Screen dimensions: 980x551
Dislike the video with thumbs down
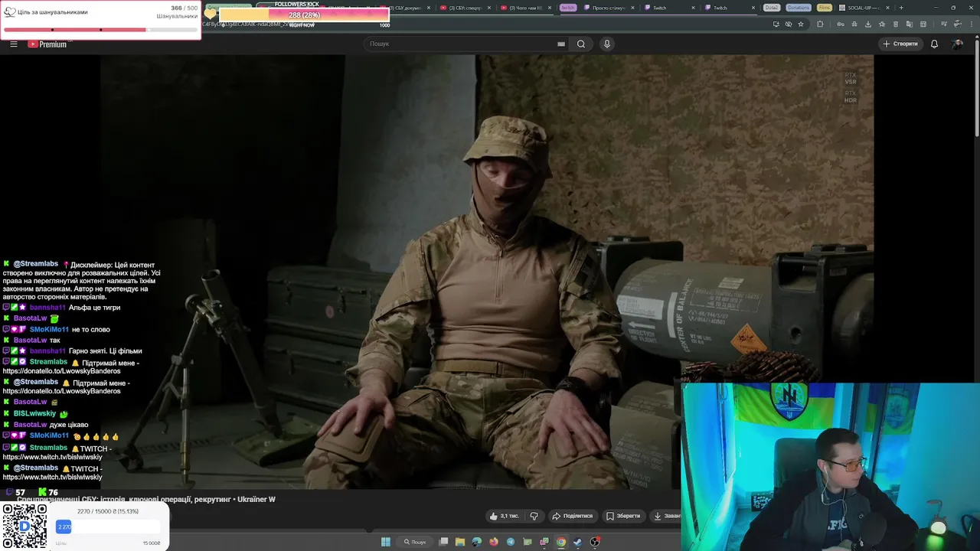(x=534, y=516)
